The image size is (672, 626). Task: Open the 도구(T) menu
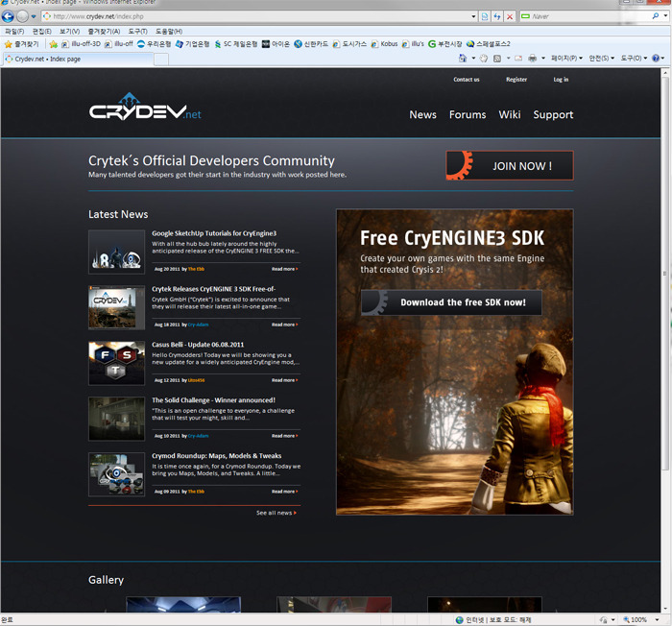click(x=137, y=32)
